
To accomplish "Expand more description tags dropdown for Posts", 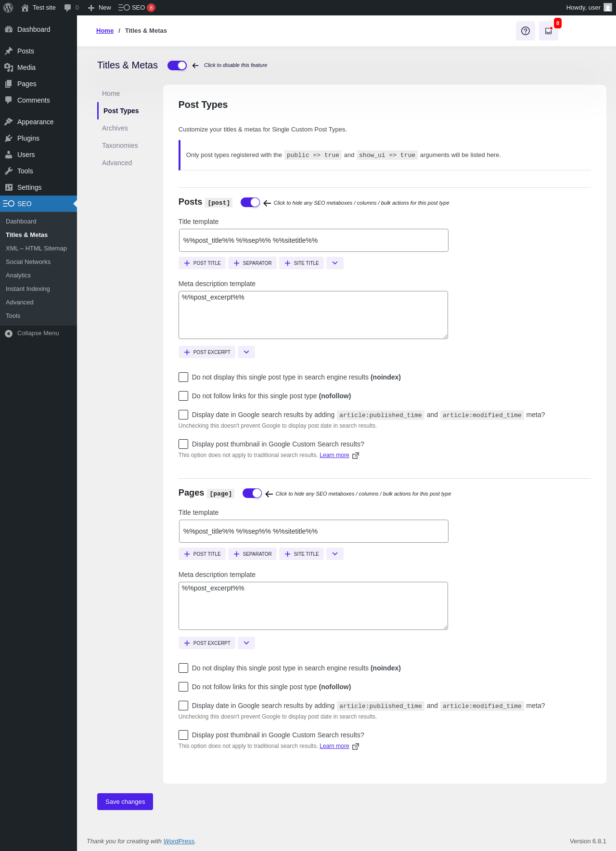I will (246, 352).
